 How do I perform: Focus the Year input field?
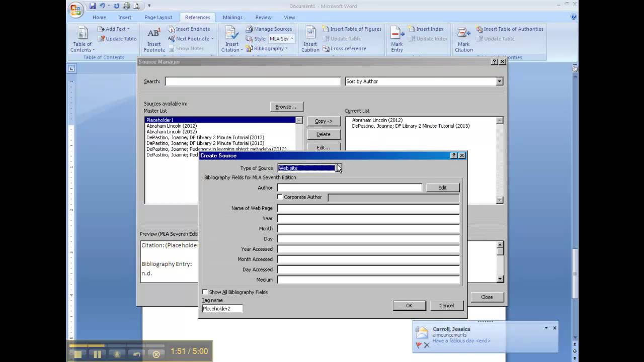[368, 218]
